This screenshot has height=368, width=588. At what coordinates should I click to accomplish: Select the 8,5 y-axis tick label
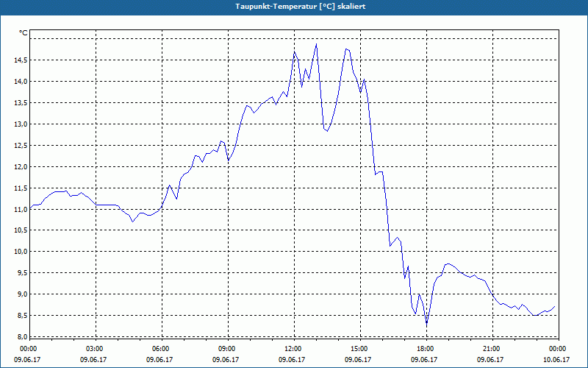[x=23, y=316]
